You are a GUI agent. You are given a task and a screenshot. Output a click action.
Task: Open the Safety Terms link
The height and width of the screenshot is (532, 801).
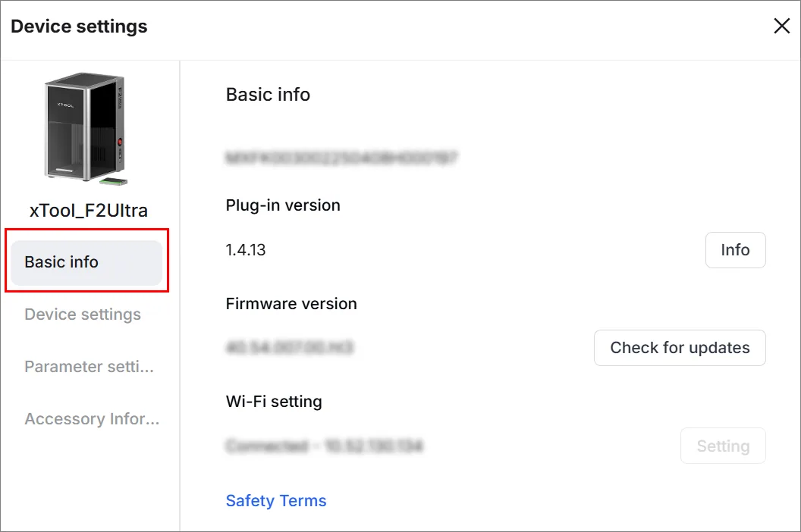(276, 501)
